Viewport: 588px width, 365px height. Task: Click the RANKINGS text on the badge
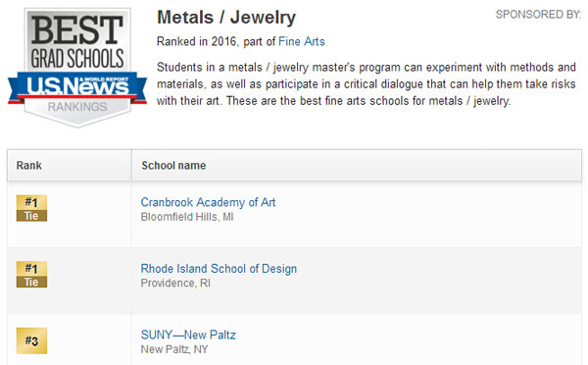[x=77, y=107]
